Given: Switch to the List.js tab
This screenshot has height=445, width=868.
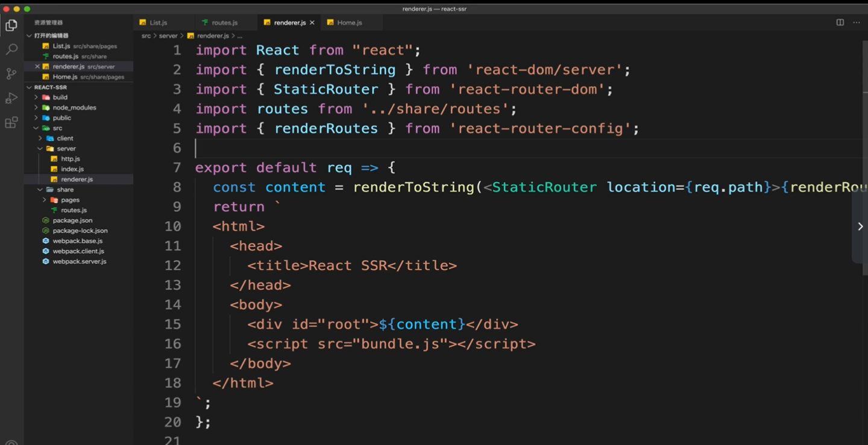Looking at the screenshot, I should 164,22.
